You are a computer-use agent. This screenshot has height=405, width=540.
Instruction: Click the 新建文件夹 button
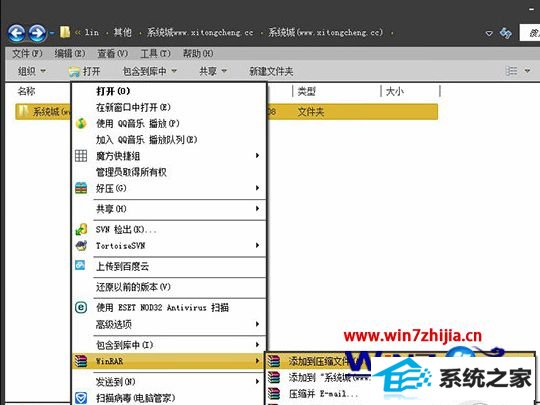(x=271, y=71)
